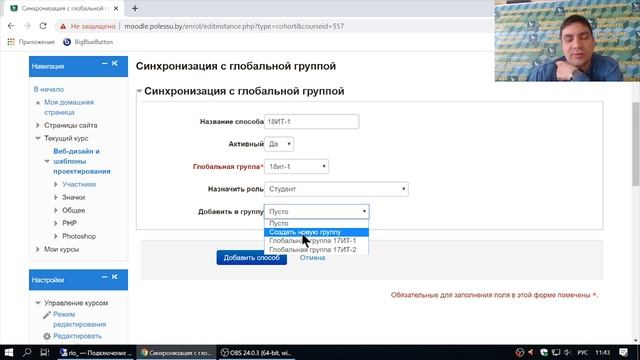Click the Отмена link

pyautogui.click(x=312, y=258)
